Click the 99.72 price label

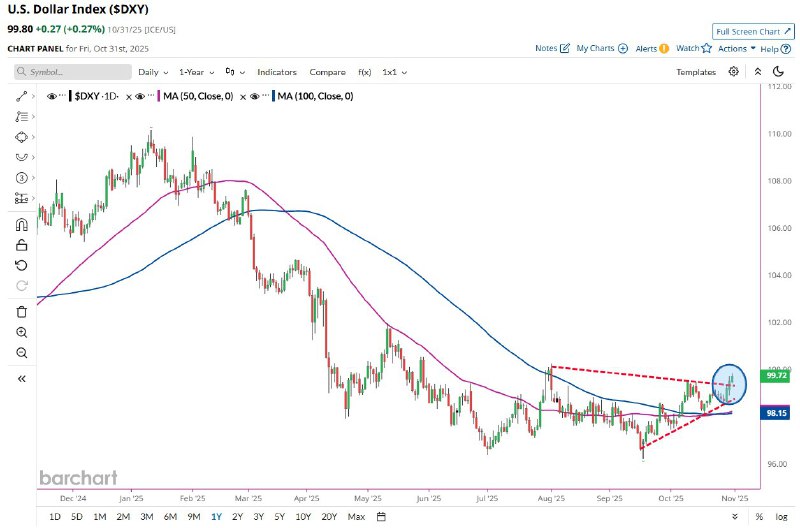777,375
